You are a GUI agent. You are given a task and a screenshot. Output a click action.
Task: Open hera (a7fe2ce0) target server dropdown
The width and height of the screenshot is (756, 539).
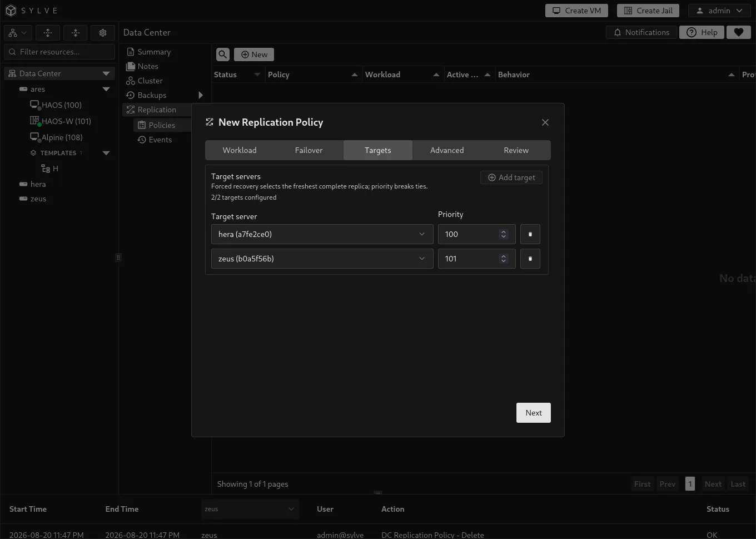point(322,234)
